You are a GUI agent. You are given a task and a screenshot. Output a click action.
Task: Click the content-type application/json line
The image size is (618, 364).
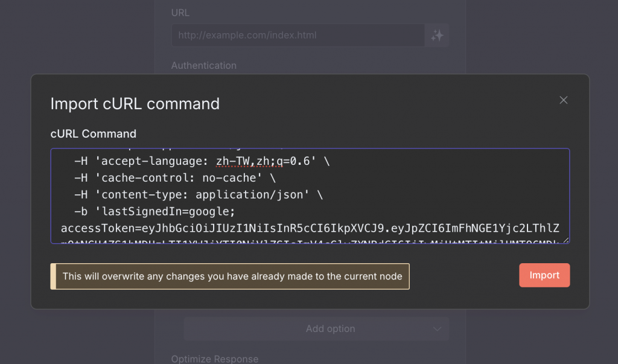pyautogui.click(x=199, y=194)
